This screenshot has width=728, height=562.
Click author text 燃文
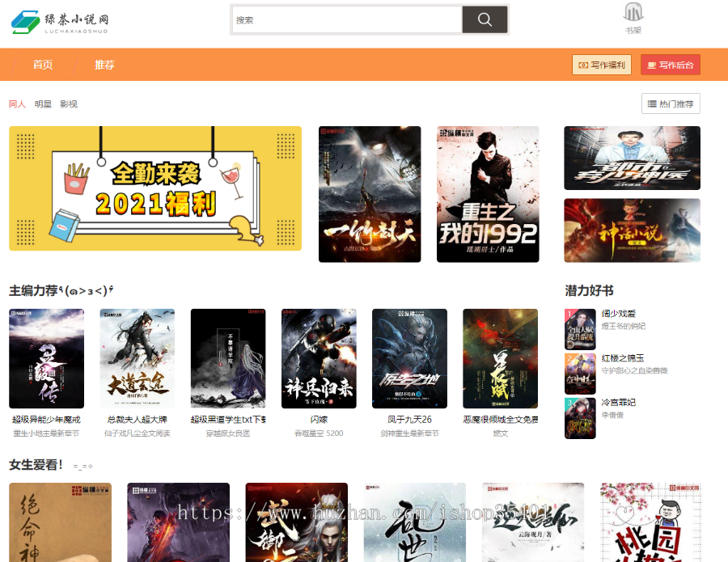[501, 433]
